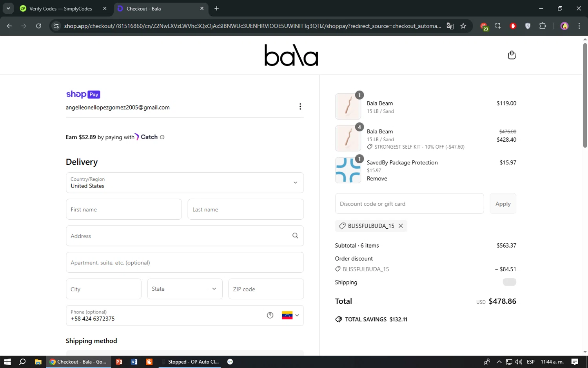Open the shopping bag cart icon
The image size is (588, 368).
(x=512, y=55)
